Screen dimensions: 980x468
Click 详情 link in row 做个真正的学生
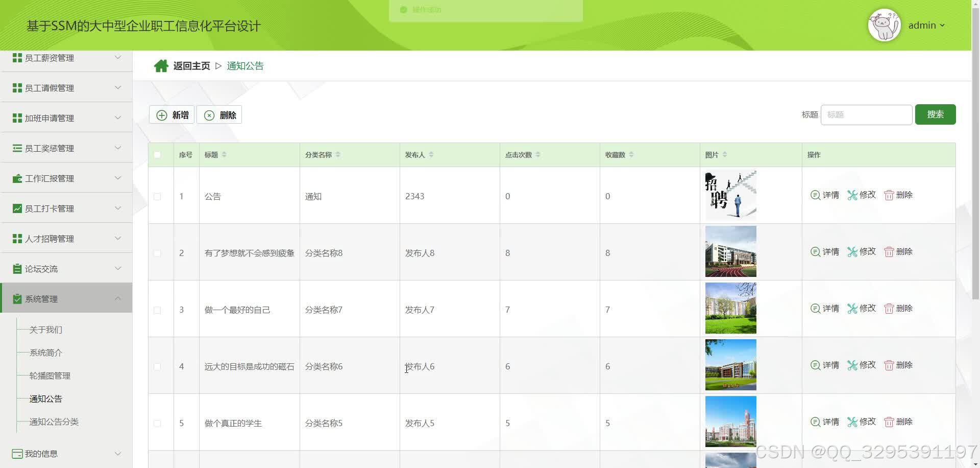tap(825, 422)
